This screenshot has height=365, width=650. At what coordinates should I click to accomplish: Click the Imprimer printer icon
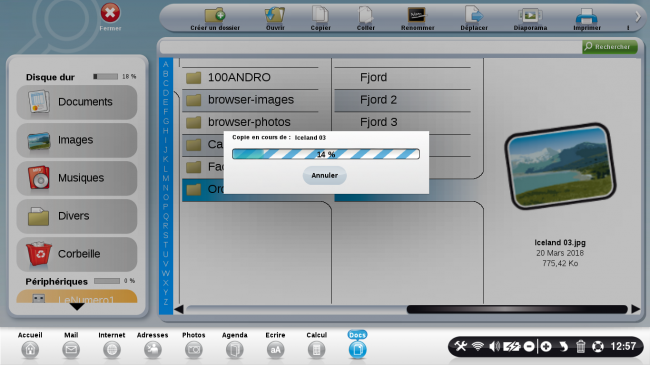coord(587,16)
